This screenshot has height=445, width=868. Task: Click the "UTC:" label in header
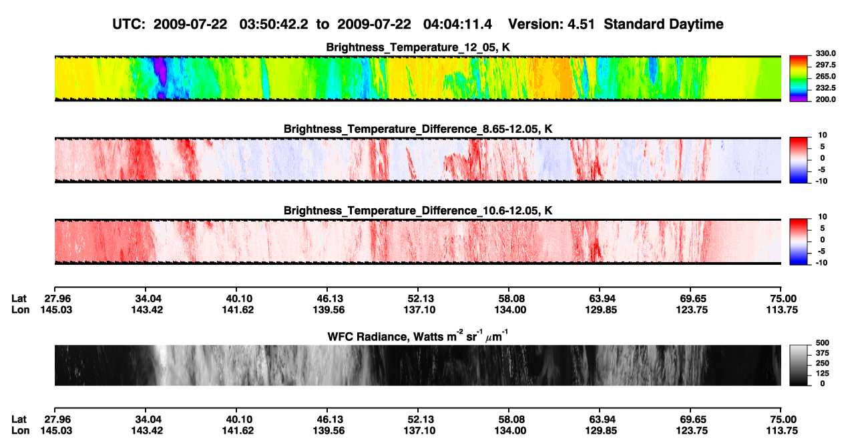pyautogui.click(x=128, y=25)
